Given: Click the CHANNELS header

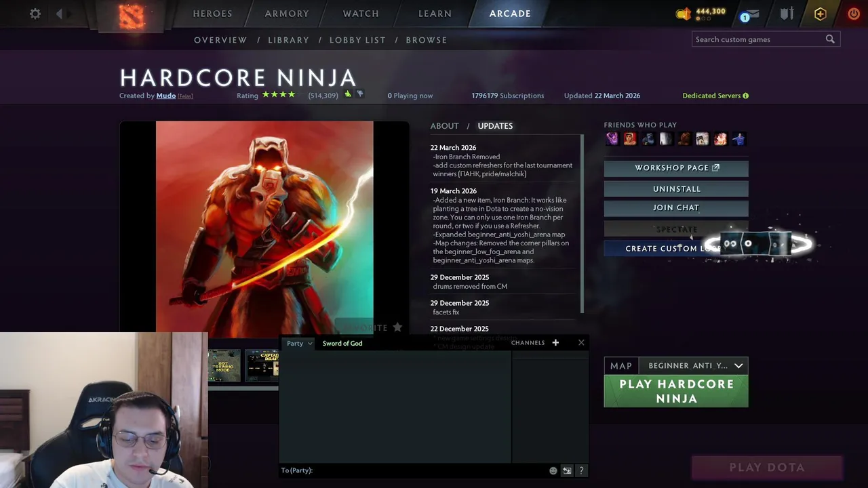Looking at the screenshot, I should pyautogui.click(x=528, y=343).
